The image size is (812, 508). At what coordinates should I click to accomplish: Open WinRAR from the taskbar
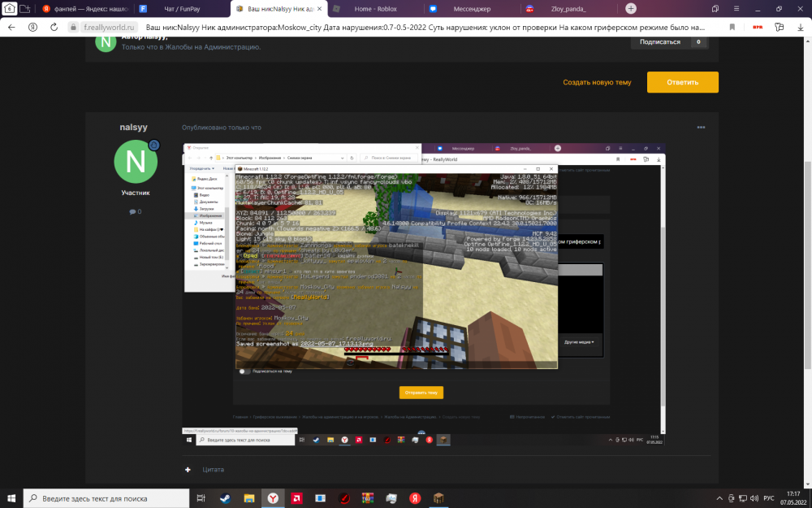368,498
